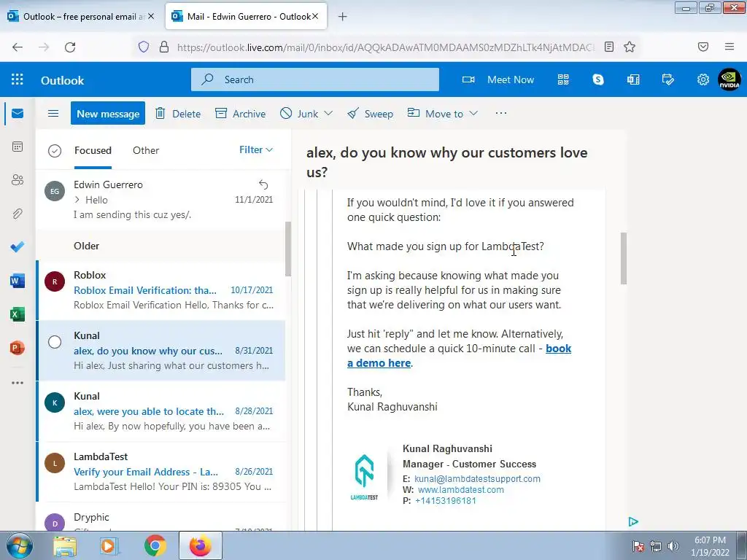Launch PowerPoint from left rail

coord(18,348)
